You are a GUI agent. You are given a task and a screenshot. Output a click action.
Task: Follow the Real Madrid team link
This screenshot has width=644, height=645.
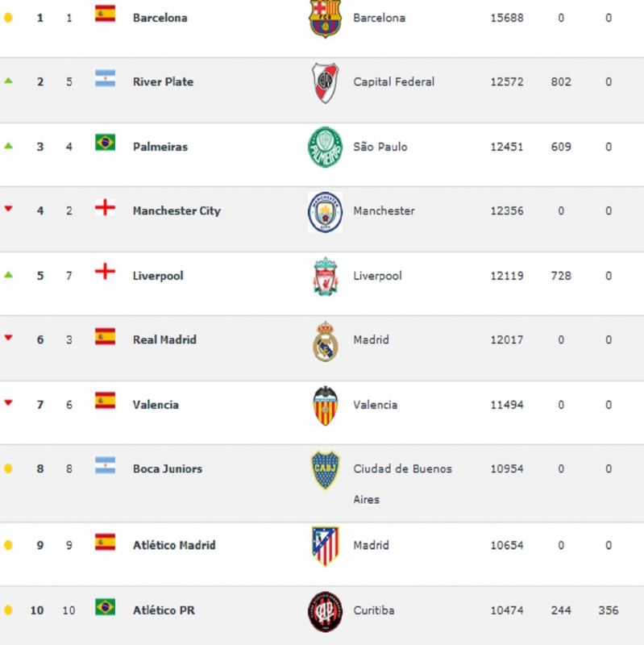(x=164, y=339)
